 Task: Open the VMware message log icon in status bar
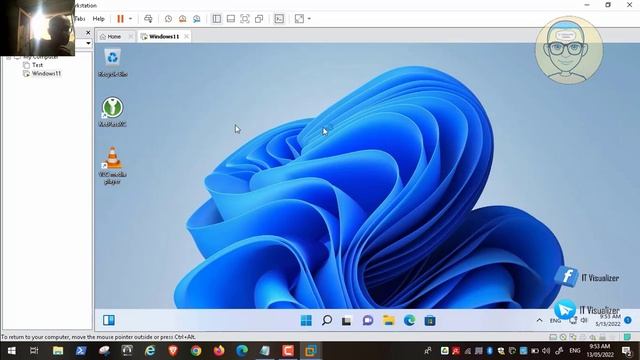pos(627,337)
